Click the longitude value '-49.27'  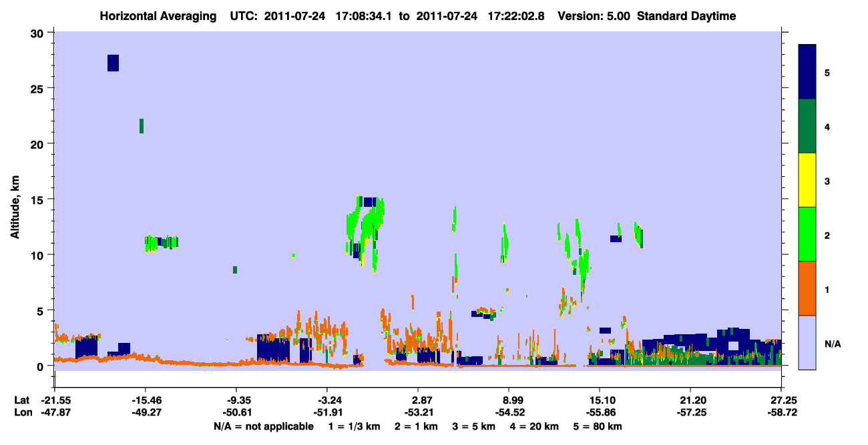146,413
